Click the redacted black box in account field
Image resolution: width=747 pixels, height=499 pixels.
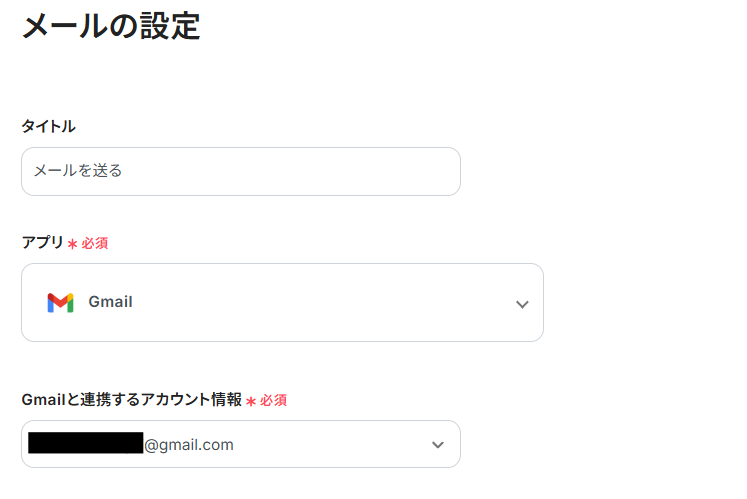click(x=86, y=444)
